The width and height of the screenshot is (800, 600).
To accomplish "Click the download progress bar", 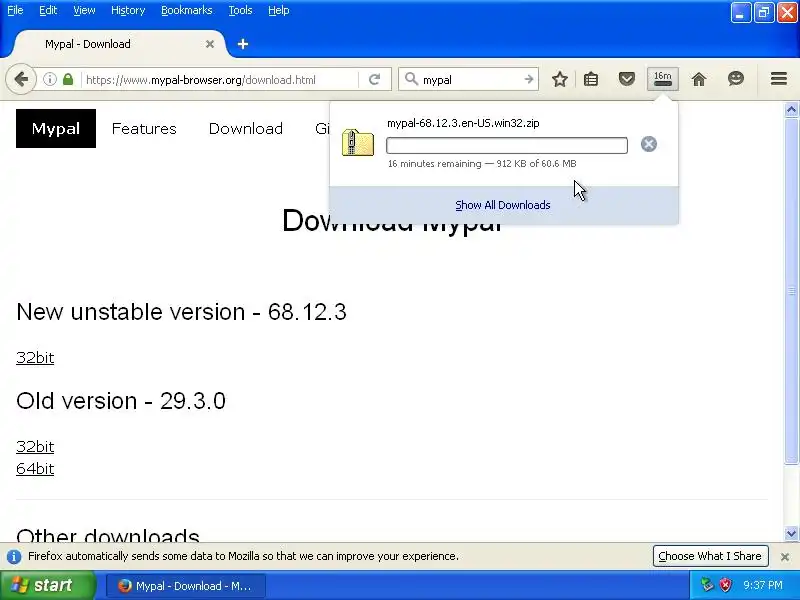I will [x=507, y=145].
